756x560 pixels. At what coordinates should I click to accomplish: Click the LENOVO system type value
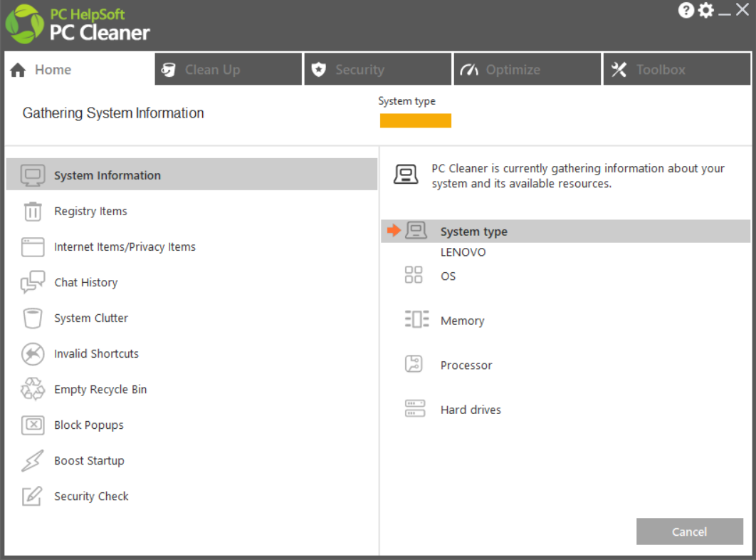click(x=463, y=252)
